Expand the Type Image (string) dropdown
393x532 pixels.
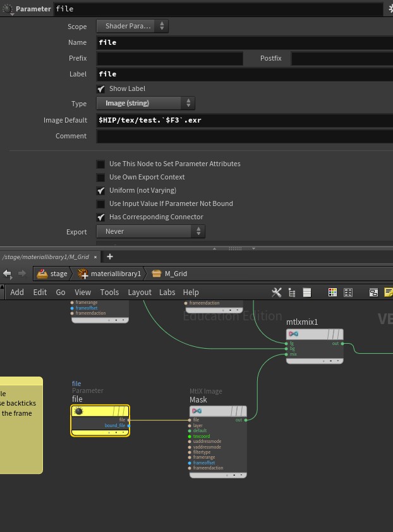coord(145,103)
